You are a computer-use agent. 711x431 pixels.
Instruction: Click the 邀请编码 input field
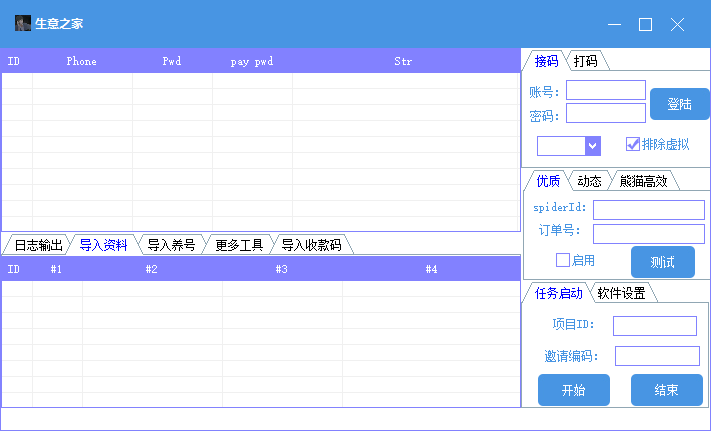[x=657, y=356]
